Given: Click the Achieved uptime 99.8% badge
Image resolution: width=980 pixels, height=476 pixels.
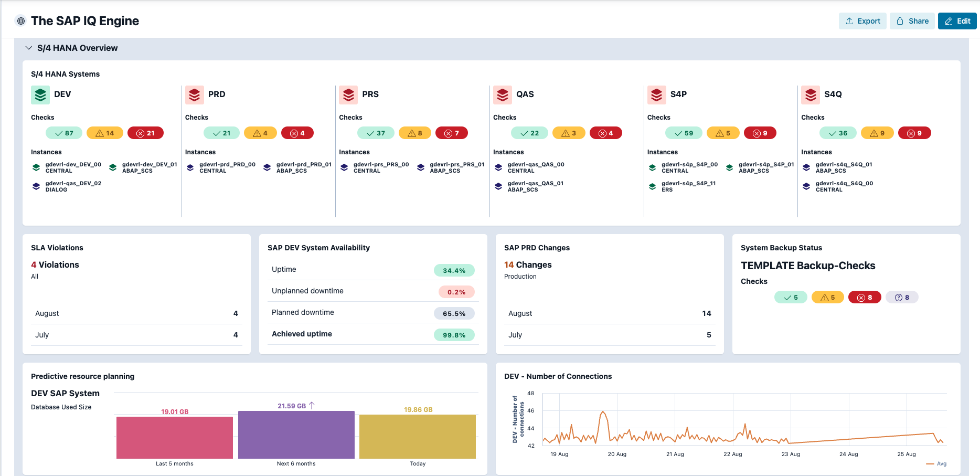Looking at the screenshot, I should (x=454, y=334).
